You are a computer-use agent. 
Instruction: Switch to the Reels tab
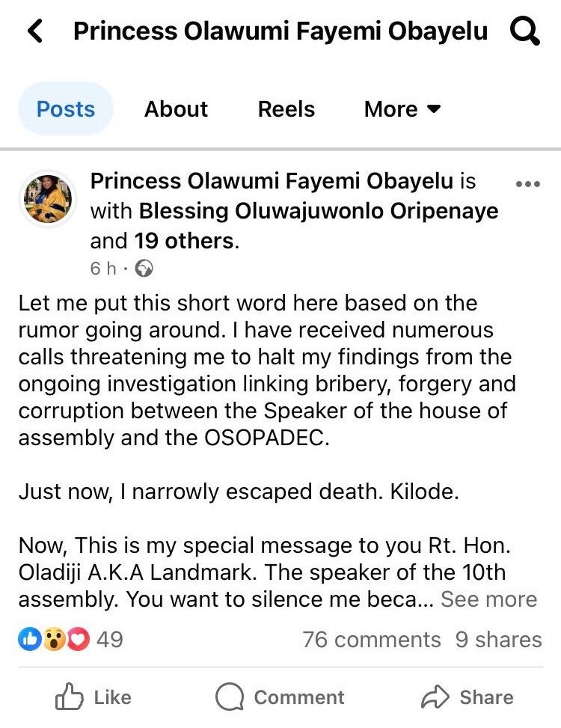[x=286, y=109]
